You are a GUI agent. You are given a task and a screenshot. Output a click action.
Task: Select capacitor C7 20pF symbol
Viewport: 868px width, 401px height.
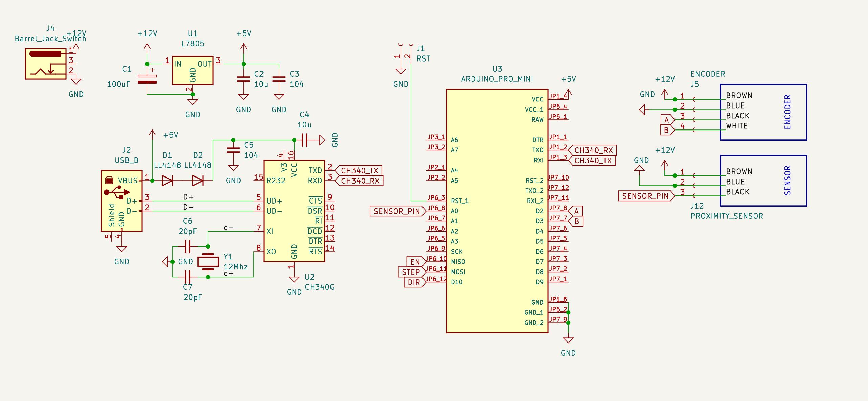(188, 277)
